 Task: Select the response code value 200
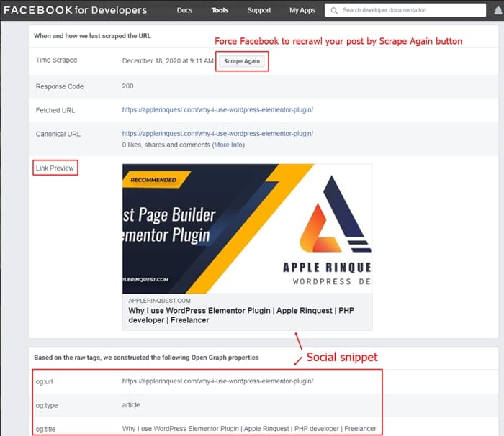point(127,86)
